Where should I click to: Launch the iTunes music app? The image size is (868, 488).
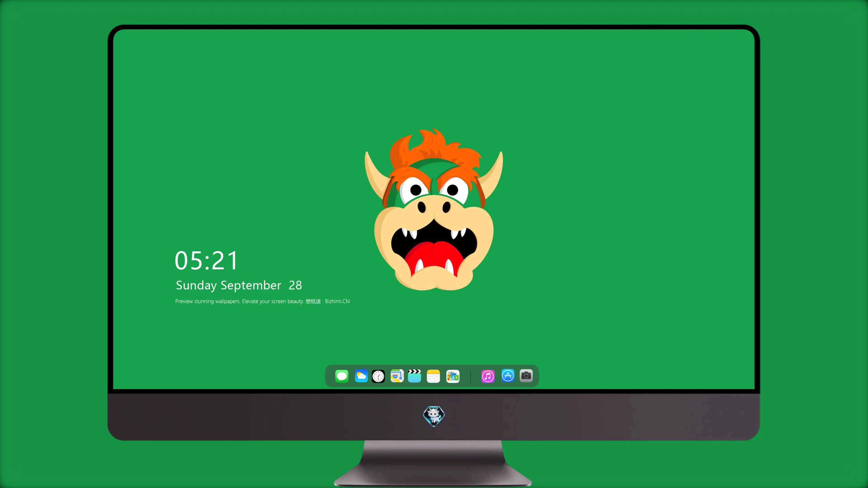(488, 376)
